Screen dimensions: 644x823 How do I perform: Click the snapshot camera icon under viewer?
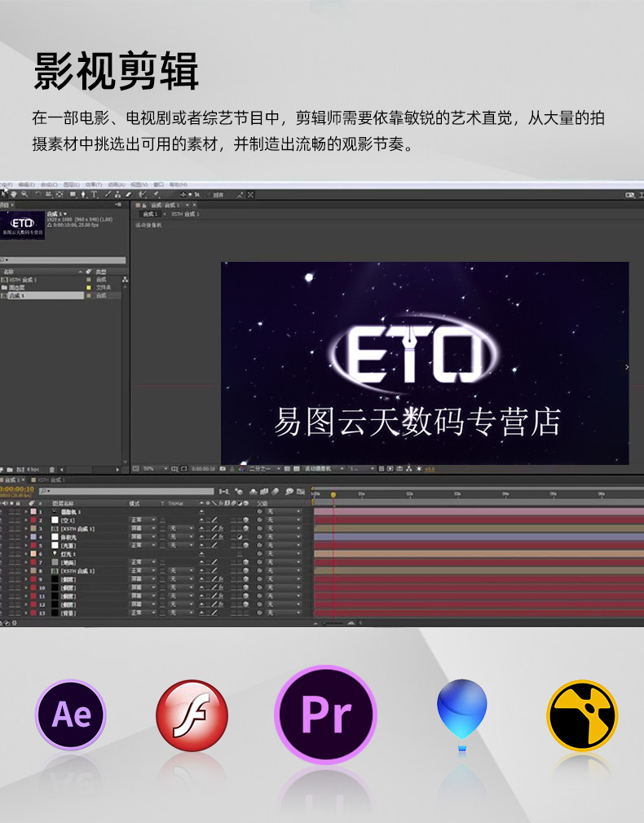(223, 469)
